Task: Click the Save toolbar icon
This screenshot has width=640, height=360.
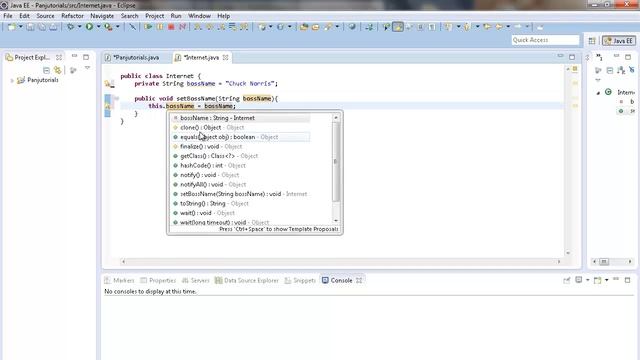Action: [30, 27]
